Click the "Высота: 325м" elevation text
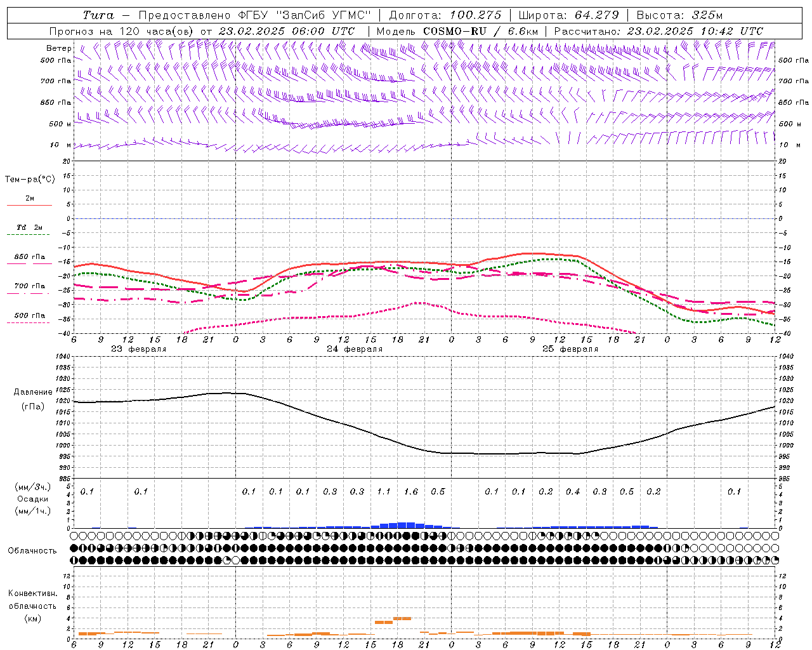This screenshot has height=650, width=812. pyautogui.click(x=679, y=15)
